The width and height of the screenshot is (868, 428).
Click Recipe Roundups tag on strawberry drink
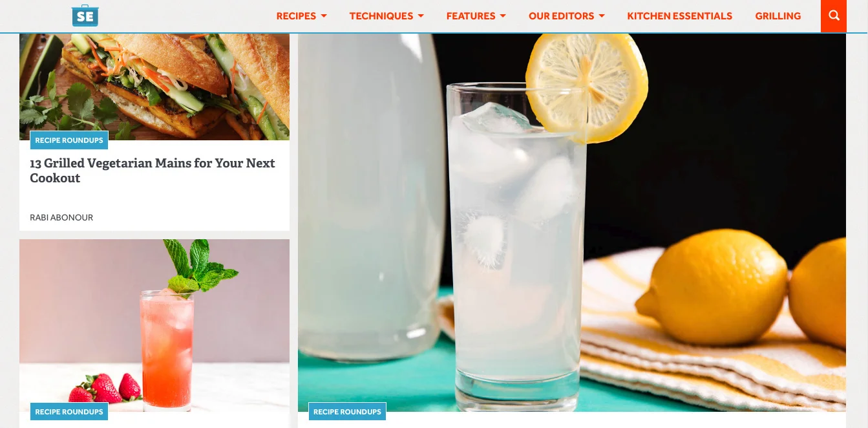pos(69,412)
